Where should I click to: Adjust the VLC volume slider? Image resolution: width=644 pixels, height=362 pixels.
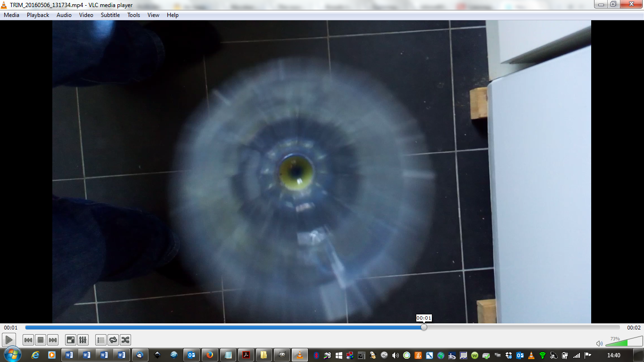[x=624, y=341]
